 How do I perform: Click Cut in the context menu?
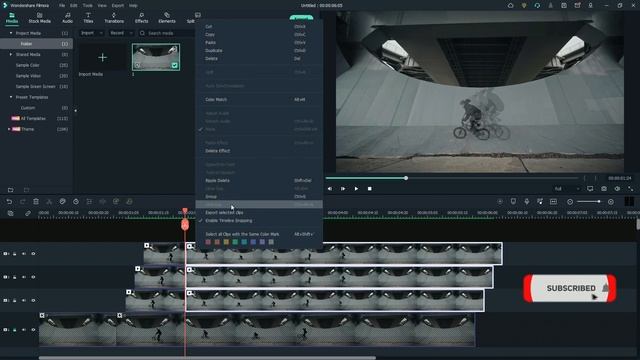(259, 27)
